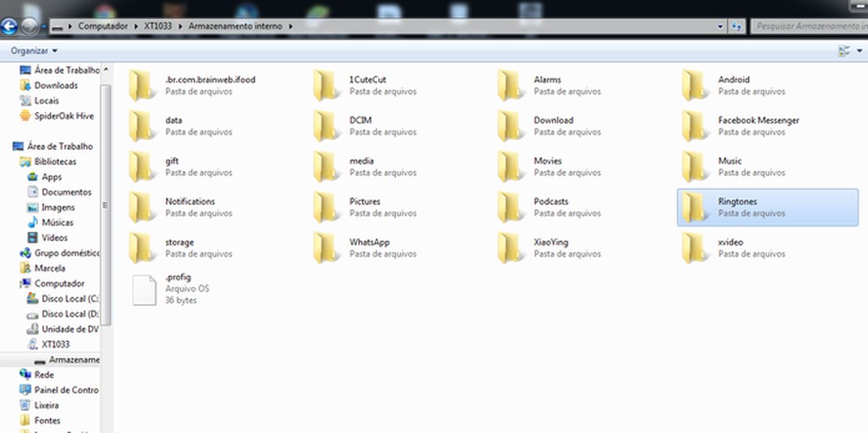
Task: Open the WhatsApp folder
Action: pyautogui.click(x=365, y=248)
